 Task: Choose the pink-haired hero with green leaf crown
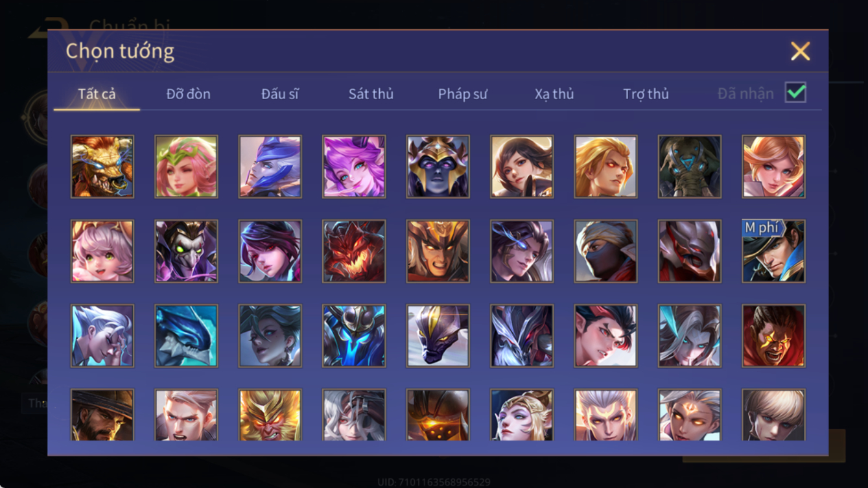click(186, 167)
